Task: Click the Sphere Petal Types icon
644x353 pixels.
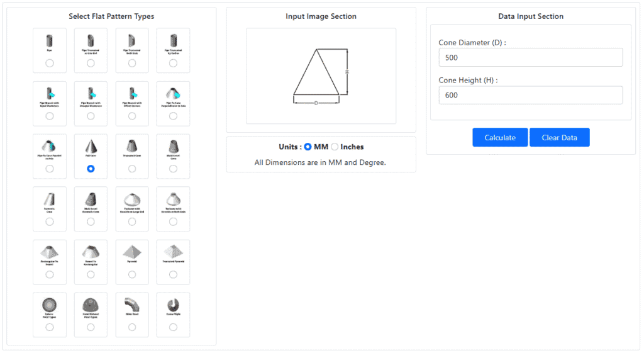Action: click(x=49, y=305)
